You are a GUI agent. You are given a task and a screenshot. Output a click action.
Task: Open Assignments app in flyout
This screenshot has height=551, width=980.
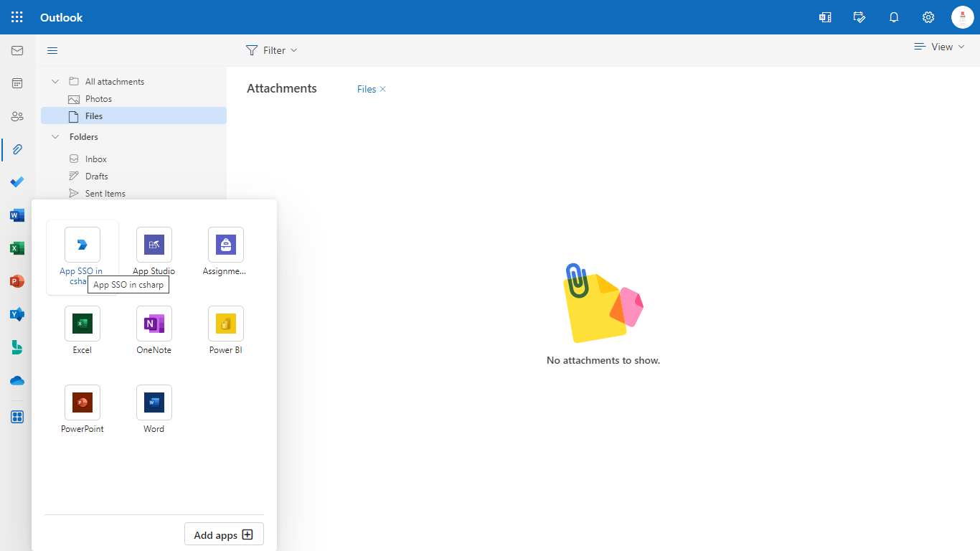[x=226, y=252]
